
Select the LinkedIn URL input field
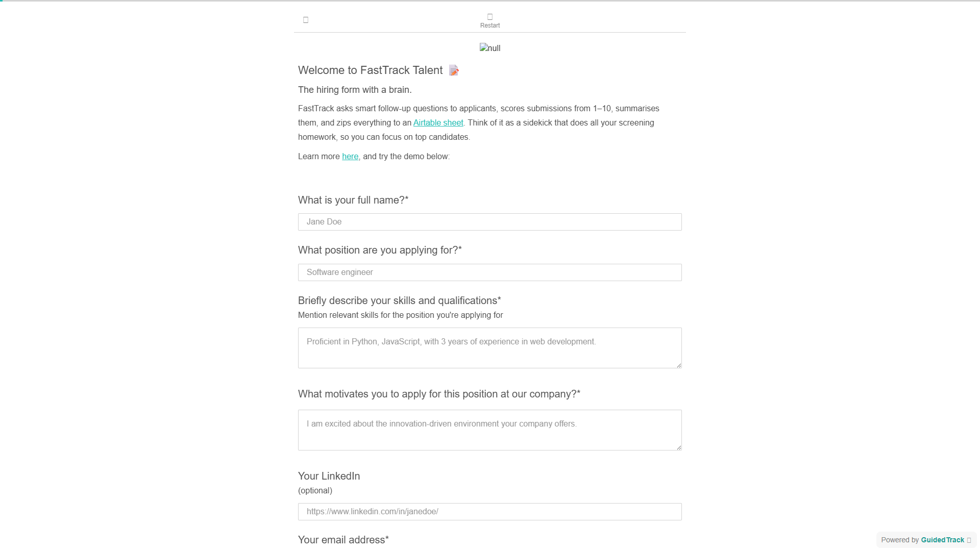coord(490,512)
